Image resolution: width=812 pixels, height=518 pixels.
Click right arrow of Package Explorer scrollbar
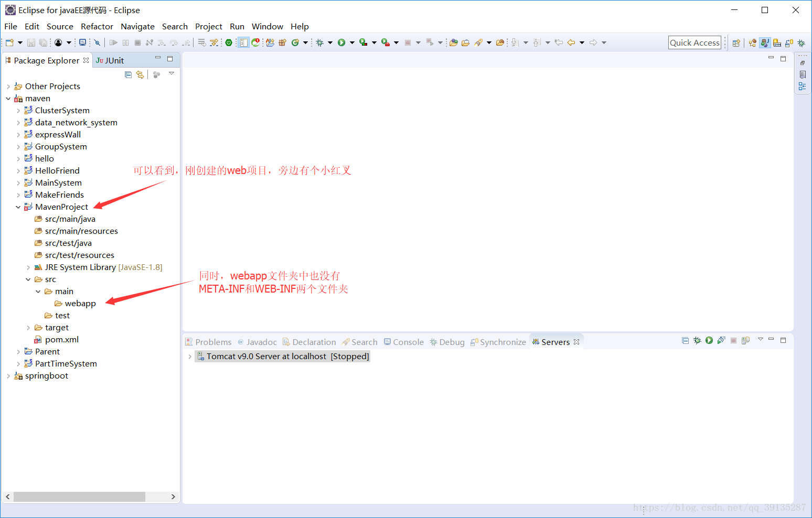tap(173, 497)
